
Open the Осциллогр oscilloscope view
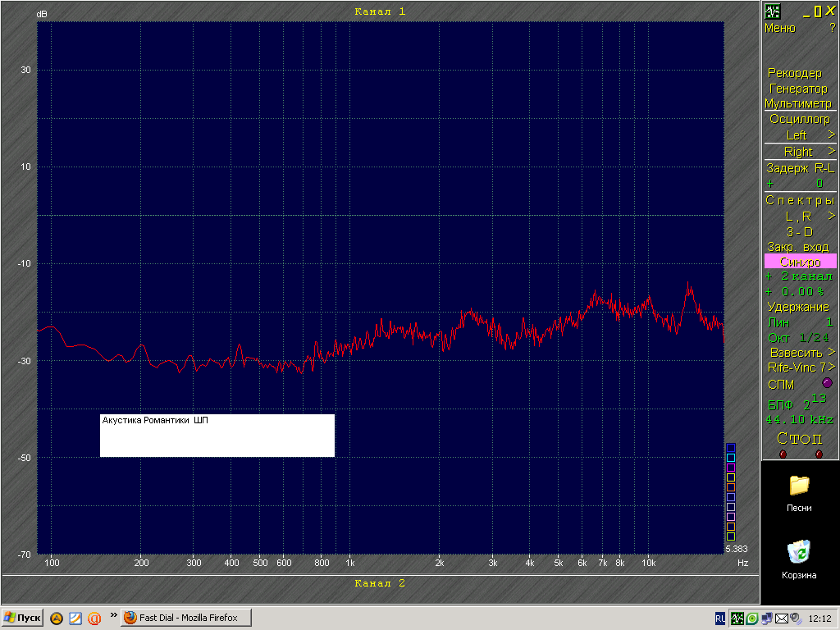(x=800, y=119)
